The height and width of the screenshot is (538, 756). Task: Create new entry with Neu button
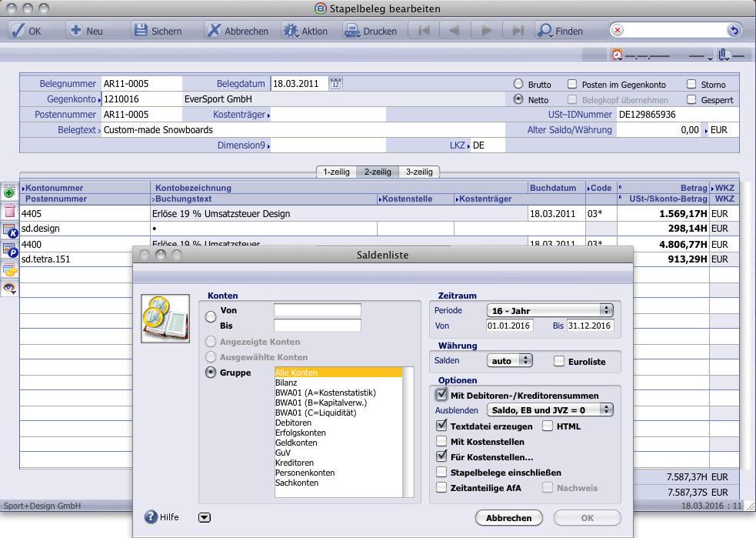(86, 31)
